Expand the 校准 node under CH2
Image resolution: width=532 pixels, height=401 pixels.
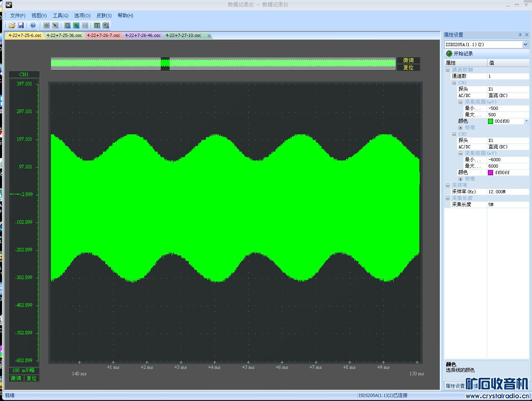click(460, 179)
